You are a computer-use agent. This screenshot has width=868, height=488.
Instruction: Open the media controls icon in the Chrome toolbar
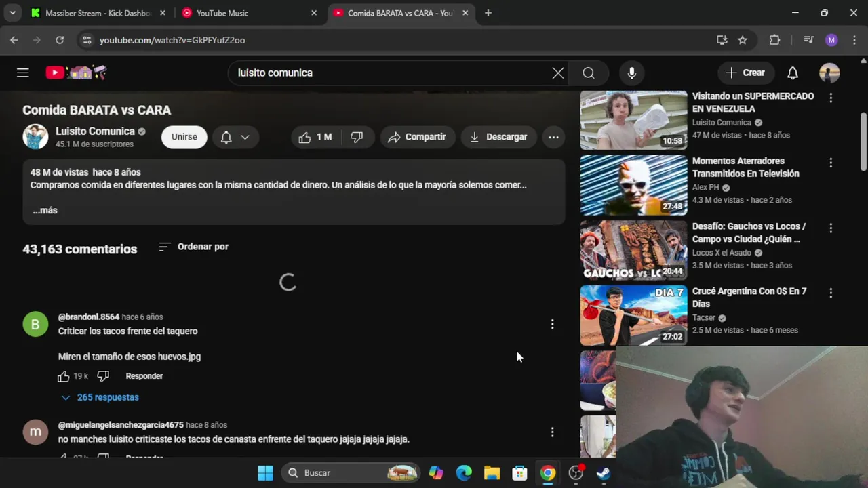(x=808, y=40)
